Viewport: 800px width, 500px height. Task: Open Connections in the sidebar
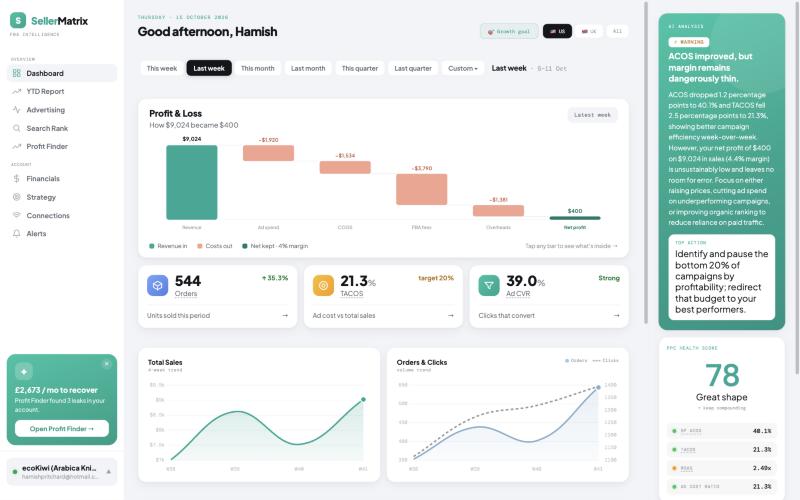pos(62,215)
